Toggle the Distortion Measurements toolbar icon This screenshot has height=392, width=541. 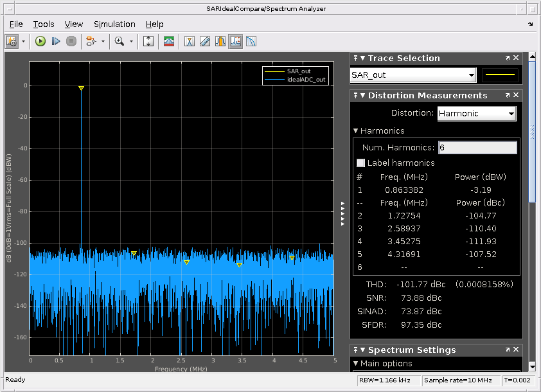[235, 41]
